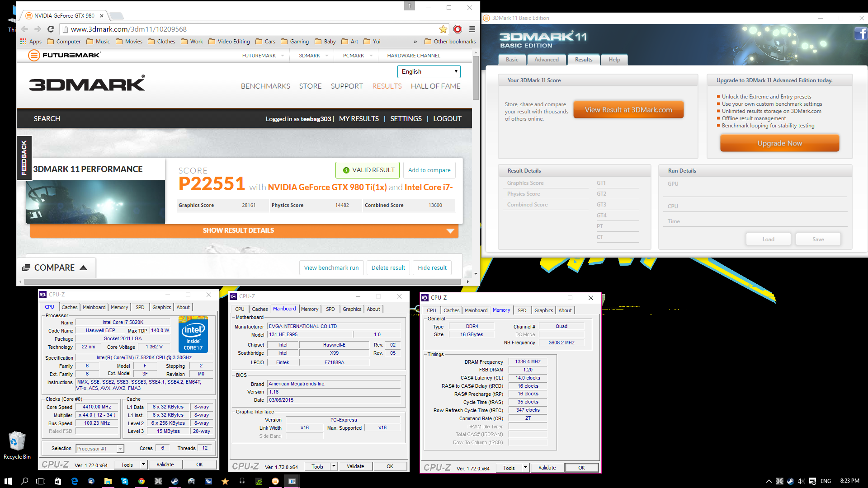The height and width of the screenshot is (488, 868).
Task: Open the Graphics tab in the CPU-Z Memory window
Action: [x=543, y=310]
